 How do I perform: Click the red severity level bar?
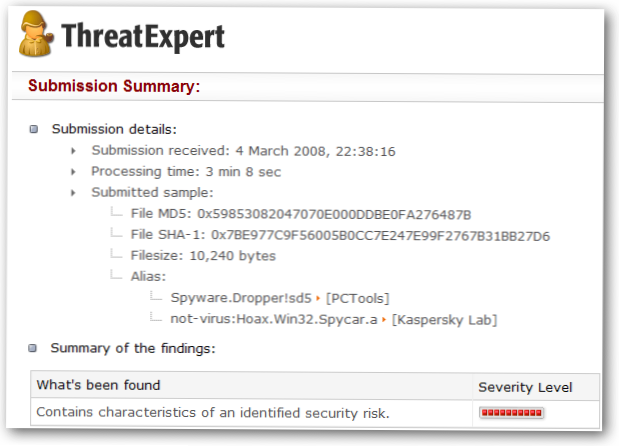[x=512, y=412]
